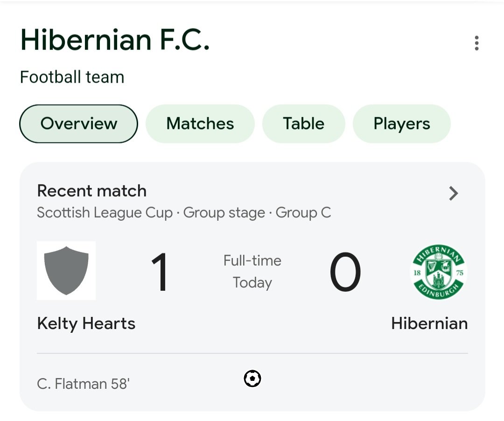The image size is (504, 421).
Task: Open the three-dot more options menu
Action: pos(476,43)
